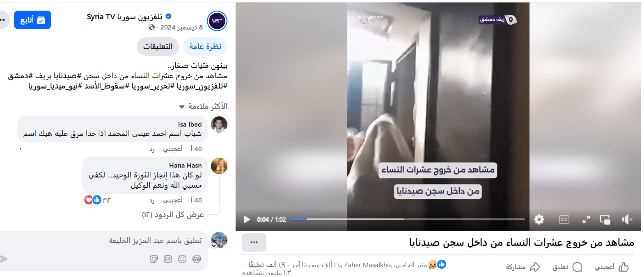Screen dimensions: 644x277
Task: Show all 13 replies
Action: click(173, 215)
